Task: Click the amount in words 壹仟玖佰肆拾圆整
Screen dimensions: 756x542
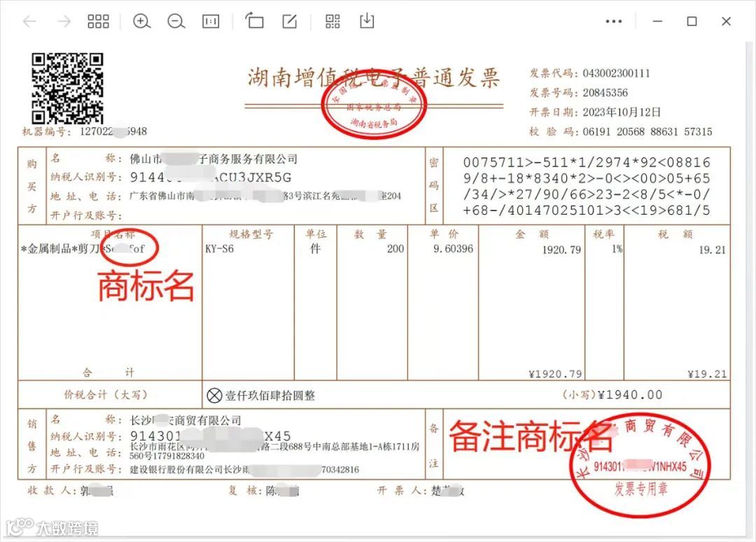Action: click(270, 396)
